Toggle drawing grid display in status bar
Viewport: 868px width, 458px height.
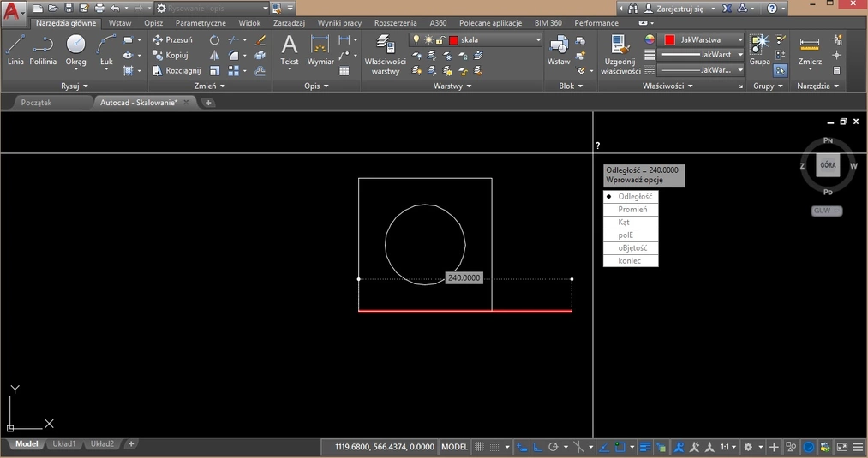coord(479,447)
